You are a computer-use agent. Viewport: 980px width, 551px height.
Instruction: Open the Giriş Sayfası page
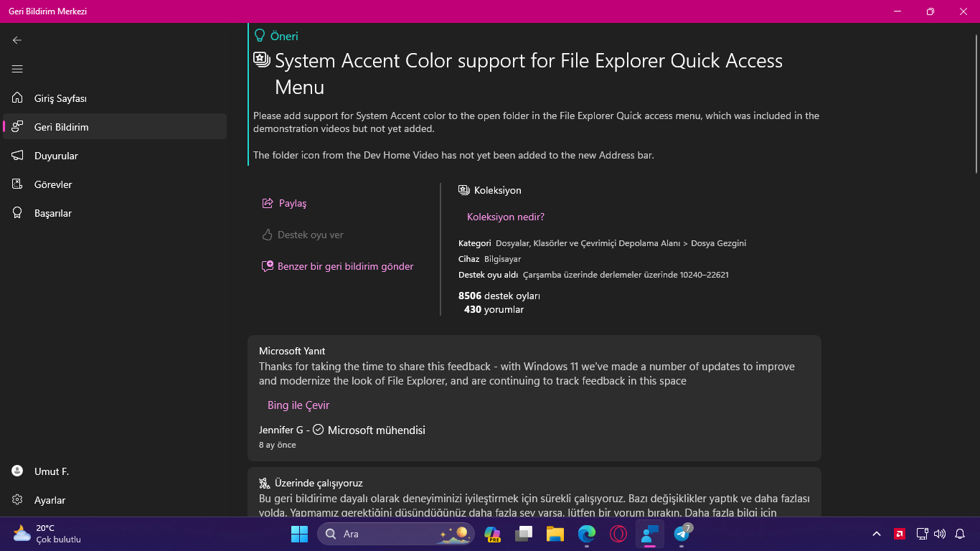pyautogui.click(x=115, y=98)
